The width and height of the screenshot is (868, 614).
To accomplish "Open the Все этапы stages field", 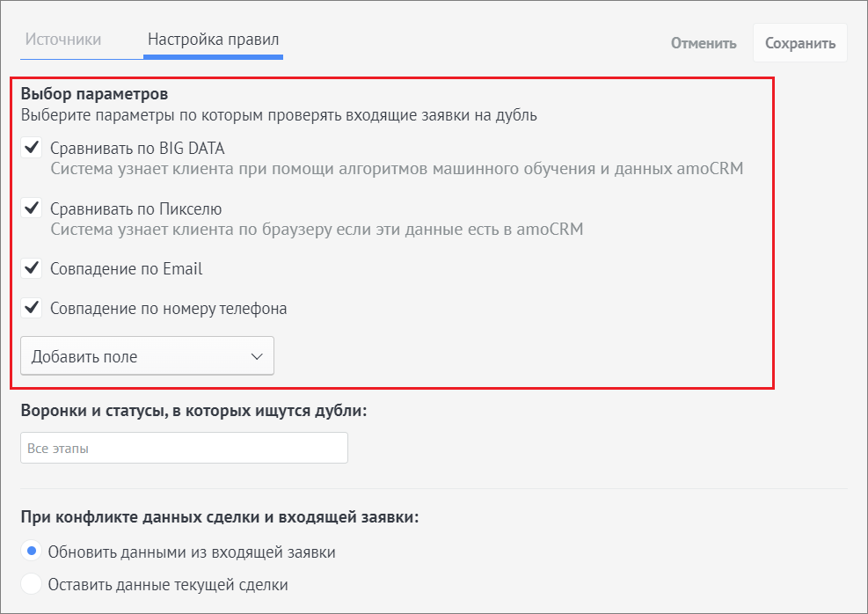I will point(184,448).
